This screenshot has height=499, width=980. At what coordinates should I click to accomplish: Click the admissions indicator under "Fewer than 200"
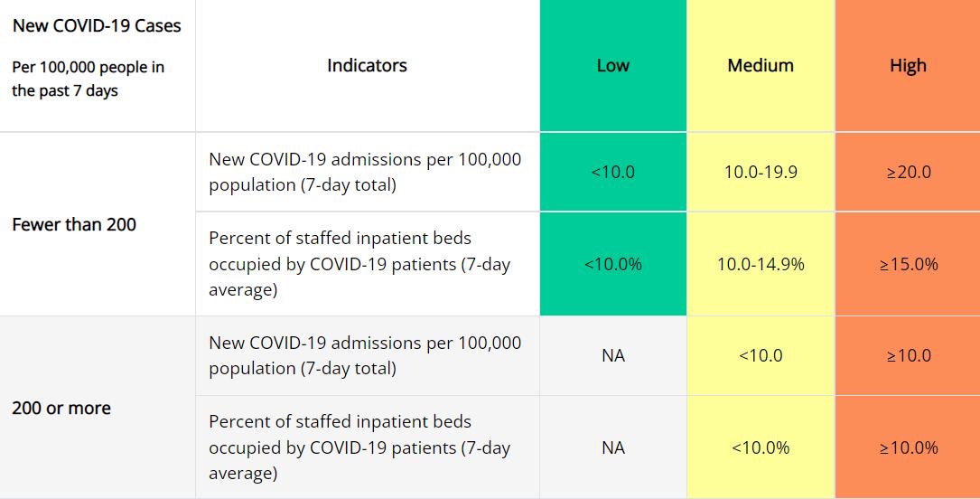click(x=365, y=172)
